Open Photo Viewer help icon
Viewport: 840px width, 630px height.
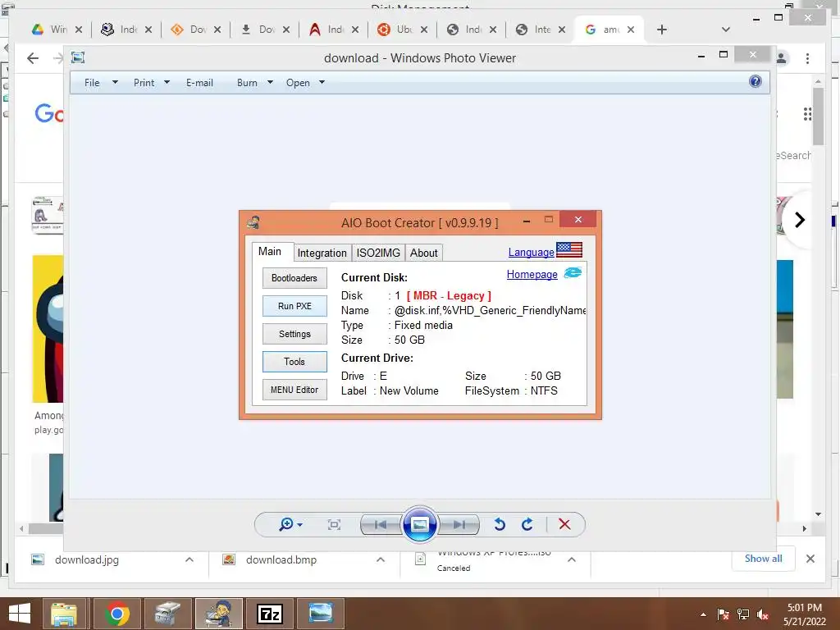click(x=756, y=81)
